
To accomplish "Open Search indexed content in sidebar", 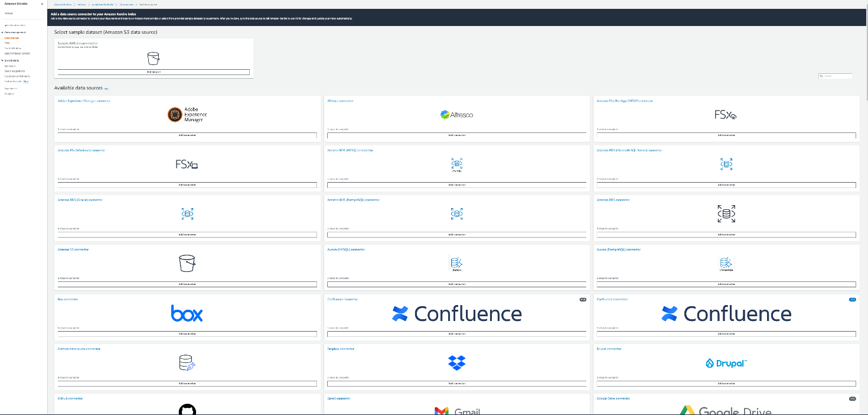I will tap(17, 53).
